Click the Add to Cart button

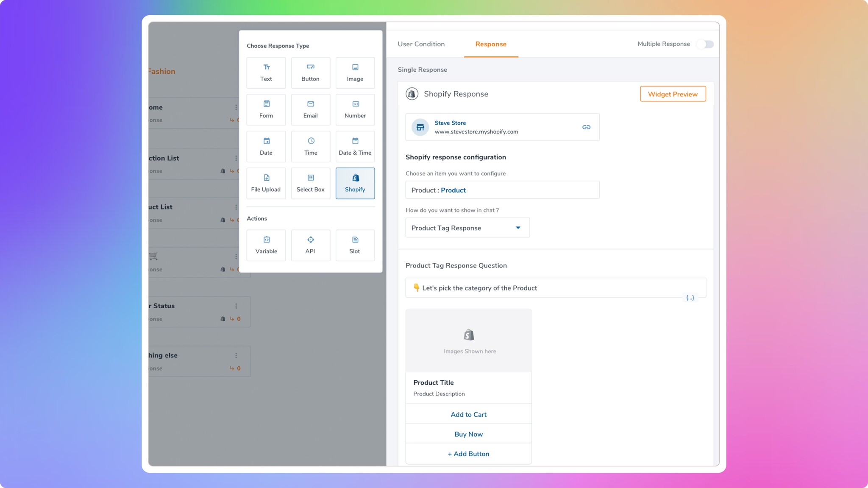468,414
